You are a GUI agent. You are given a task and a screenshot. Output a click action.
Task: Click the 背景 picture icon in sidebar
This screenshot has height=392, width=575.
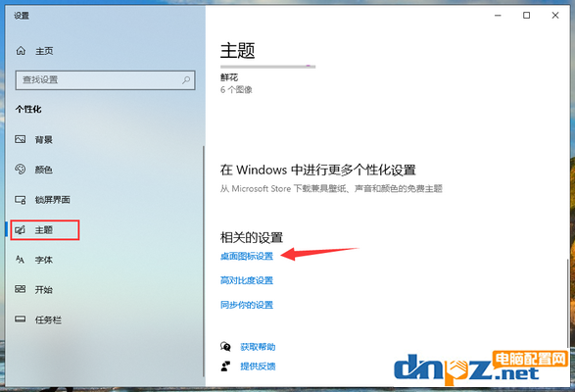21,139
